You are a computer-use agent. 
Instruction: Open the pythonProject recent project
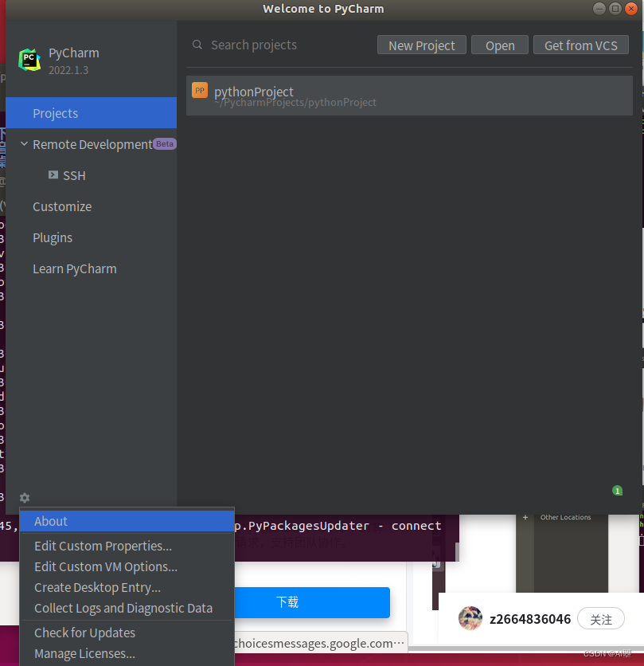pyautogui.click(x=409, y=96)
